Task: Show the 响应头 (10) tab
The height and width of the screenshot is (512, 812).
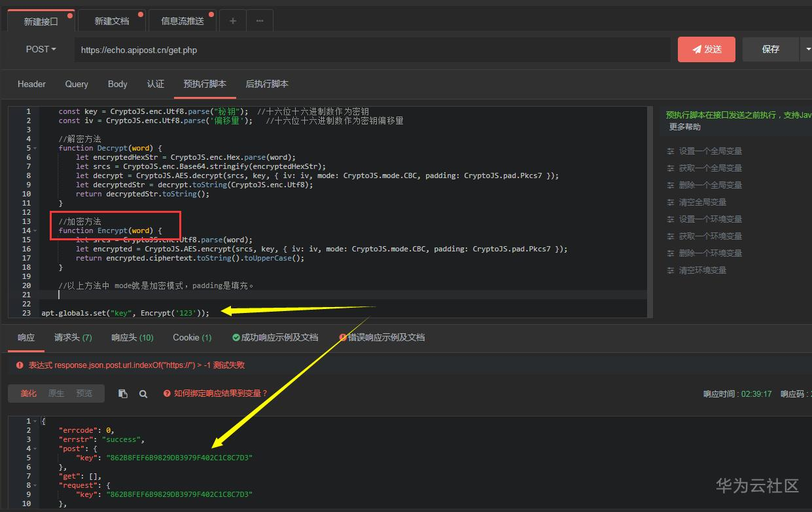Action: pos(132,337)
